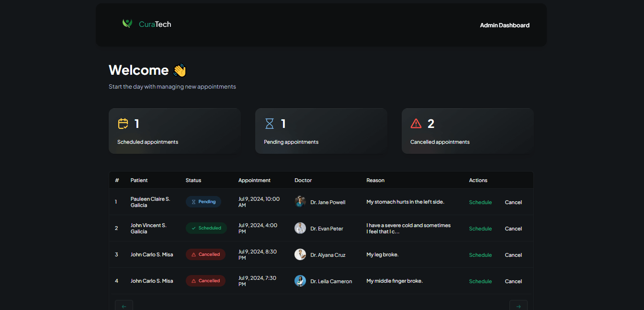The image size is (644, 310).
Task: Open the Admin Dashboard link
Action: 505,25
